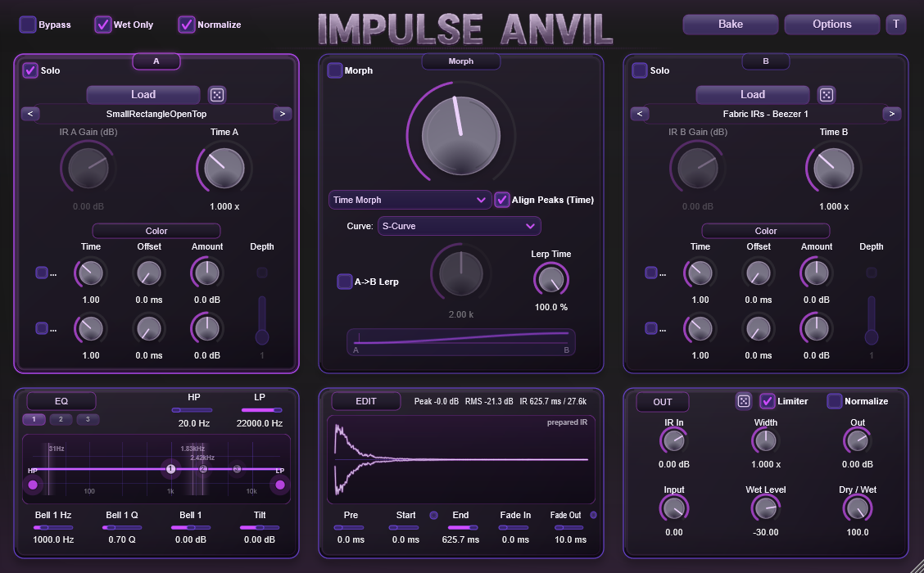The image size is (924, 573).
Task: Toggle the Wet Only checkbox
Action: click(103, 24)
